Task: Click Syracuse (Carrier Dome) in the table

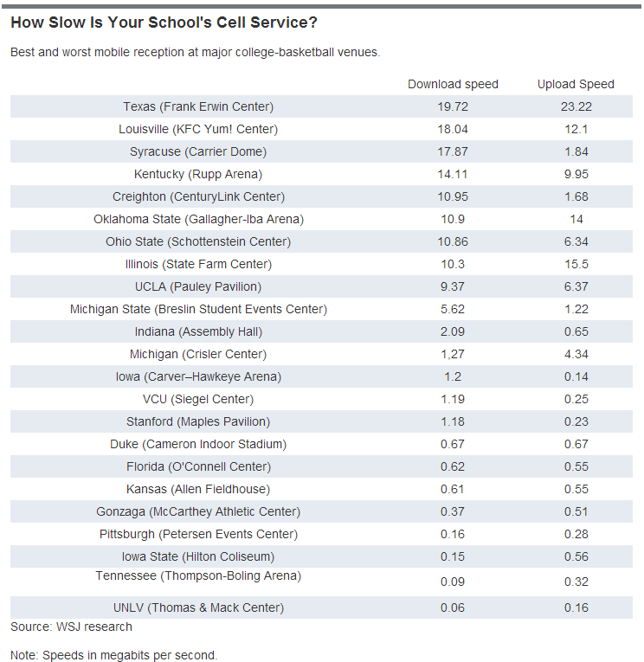Action: click(x=198, y=151)
